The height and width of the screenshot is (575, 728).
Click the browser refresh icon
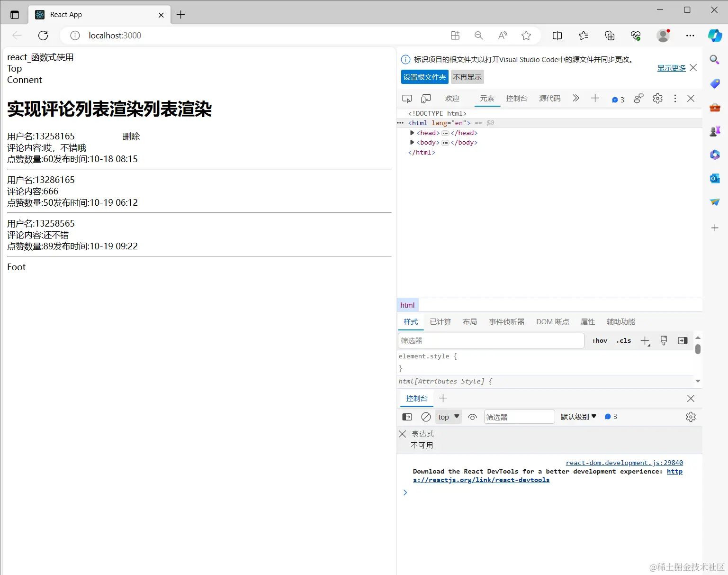(x=43, y=36)
